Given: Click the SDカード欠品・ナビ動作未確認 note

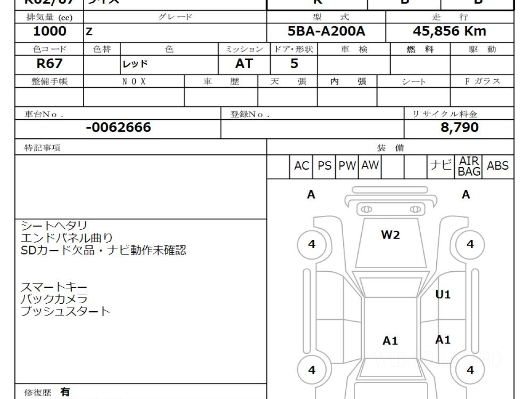Looking at the screenshot, I should pos(103,251).
